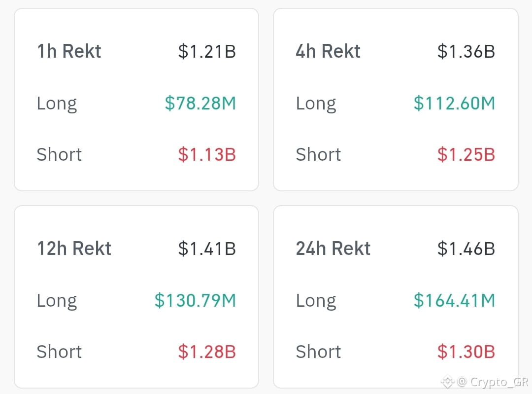Screen dimensions: 532x394
Task: Click the @Crypto_GR watermark text
Action: coord(493,382)
